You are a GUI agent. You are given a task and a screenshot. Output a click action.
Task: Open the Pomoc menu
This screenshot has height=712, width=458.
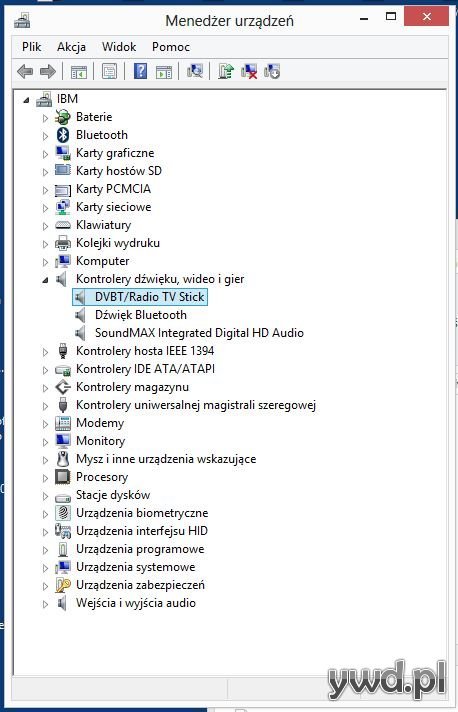[x=171, y=47]
